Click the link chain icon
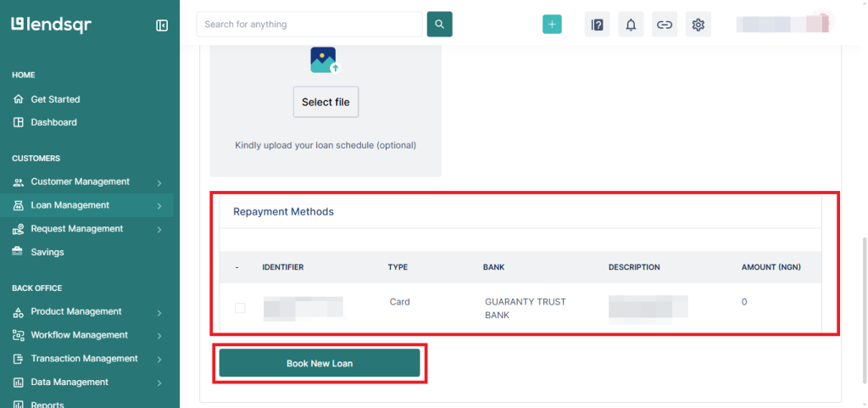The image size is (868, 408). (665, 25)
